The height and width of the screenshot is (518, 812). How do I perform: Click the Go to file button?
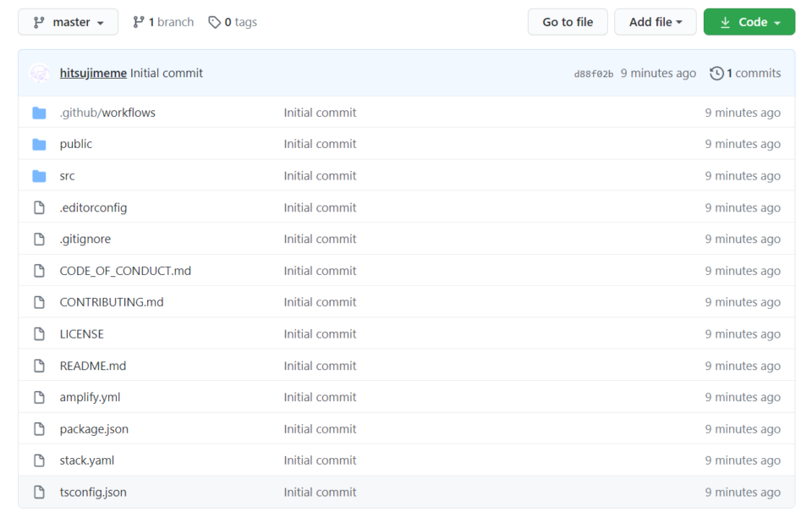pyautogui.click(x=568, y=21)
